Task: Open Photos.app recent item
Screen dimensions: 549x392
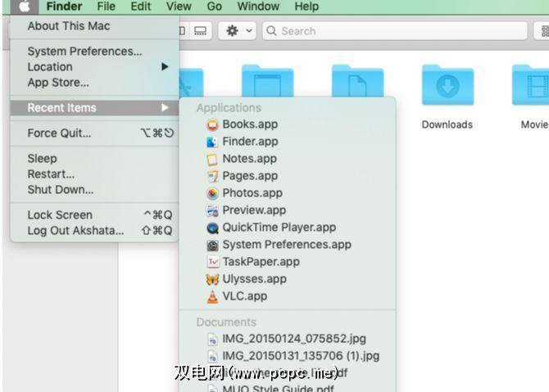Action: pos(287,192)
